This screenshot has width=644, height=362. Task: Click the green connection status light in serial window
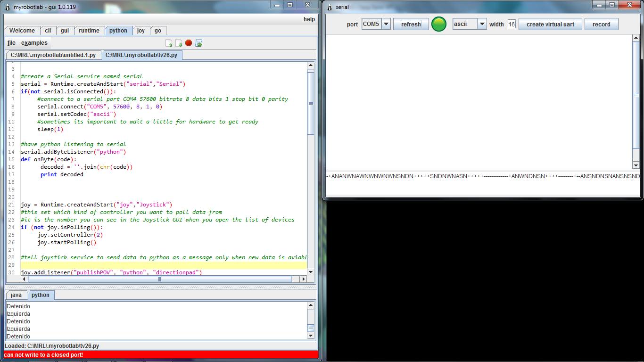coord(439,24)
